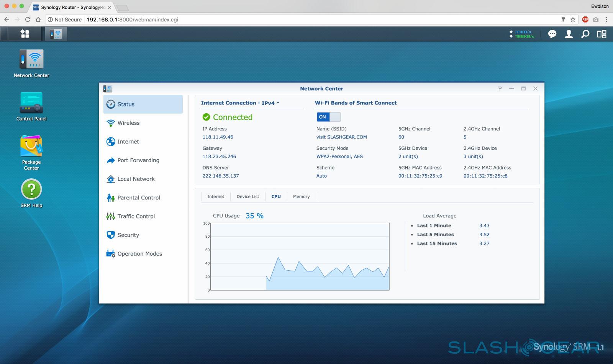Open Security in sidebar
This screenshot has height=364, width=613.
[x=143, y=235]
